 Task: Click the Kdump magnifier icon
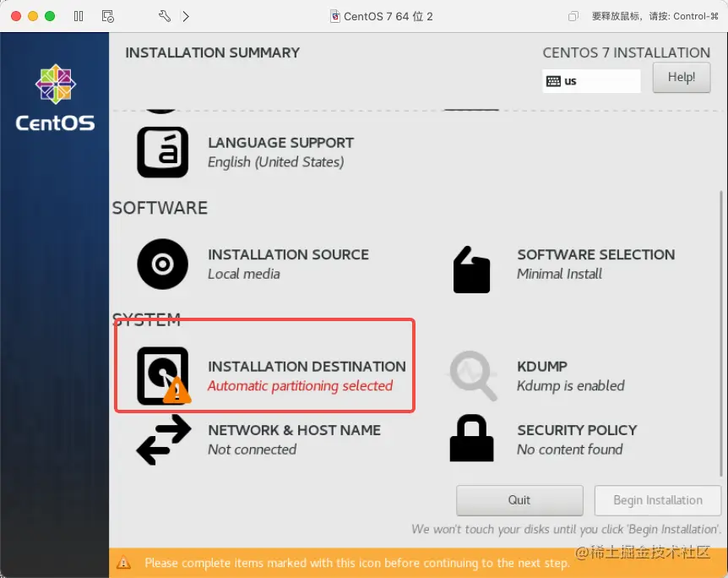(x=473, y=376)
